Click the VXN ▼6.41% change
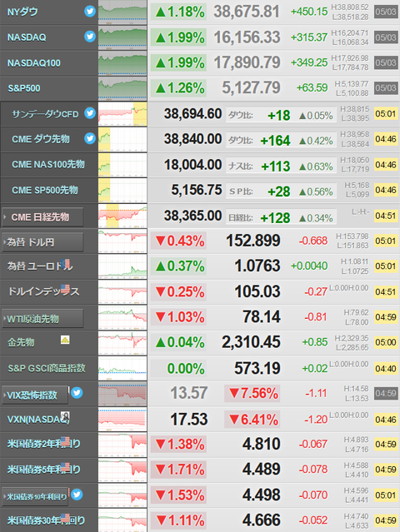Viewport: 400px width, 532px height. [x=252, y=420]
